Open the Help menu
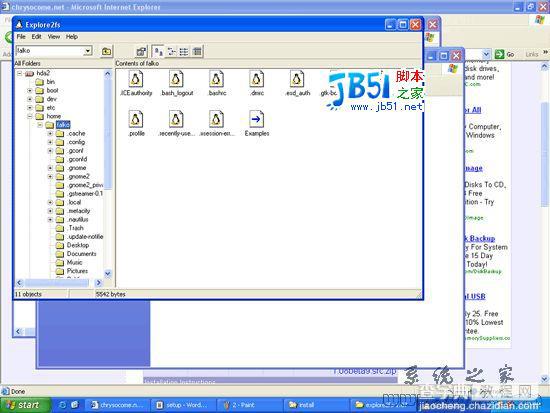Image resolution: width=550 pixels, height=413 pixels. tap(72, 36)
